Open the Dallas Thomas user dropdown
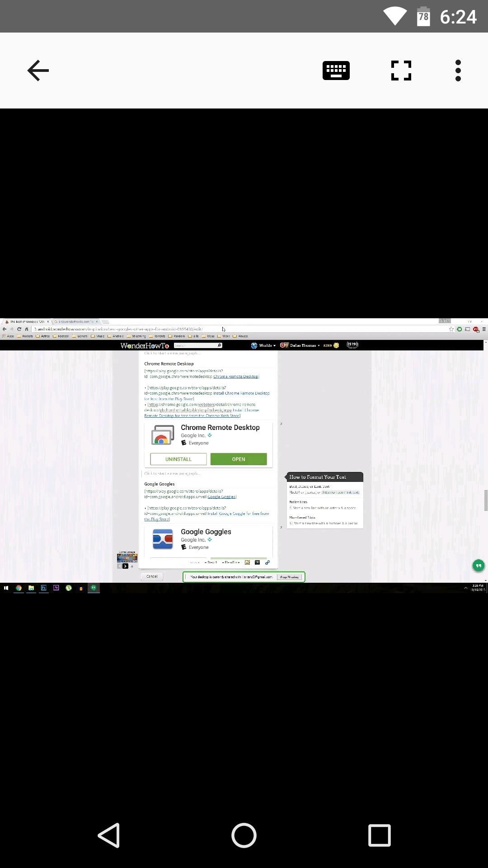This screenshot has width=488, height=868. (300, 345)
